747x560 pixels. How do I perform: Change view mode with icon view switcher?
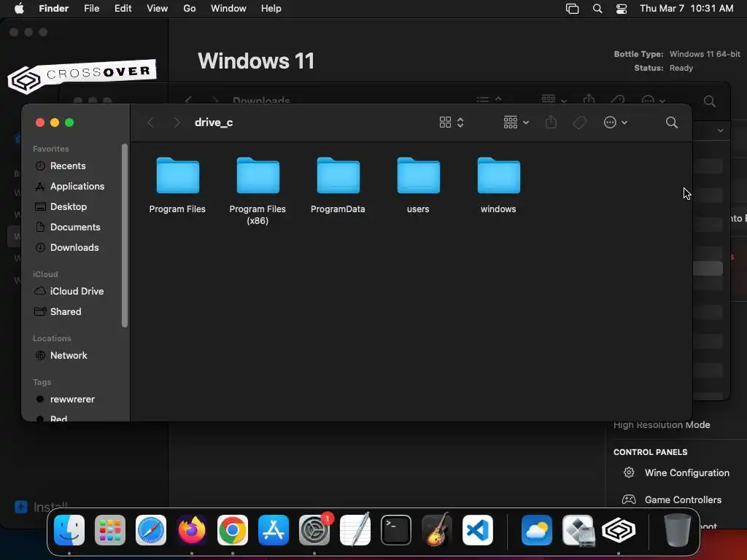(x=451, y=122)
